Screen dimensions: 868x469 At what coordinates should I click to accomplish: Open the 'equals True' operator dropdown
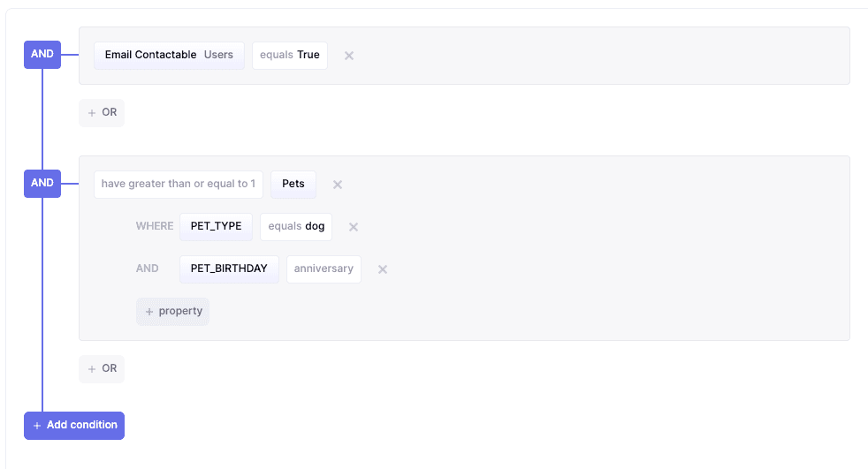(x=290, y=55)
